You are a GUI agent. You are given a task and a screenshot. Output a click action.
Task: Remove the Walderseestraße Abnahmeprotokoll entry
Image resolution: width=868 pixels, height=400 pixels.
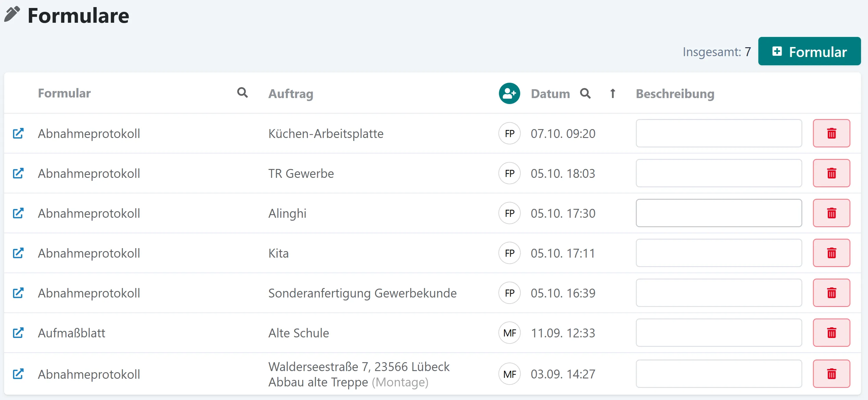831,374
